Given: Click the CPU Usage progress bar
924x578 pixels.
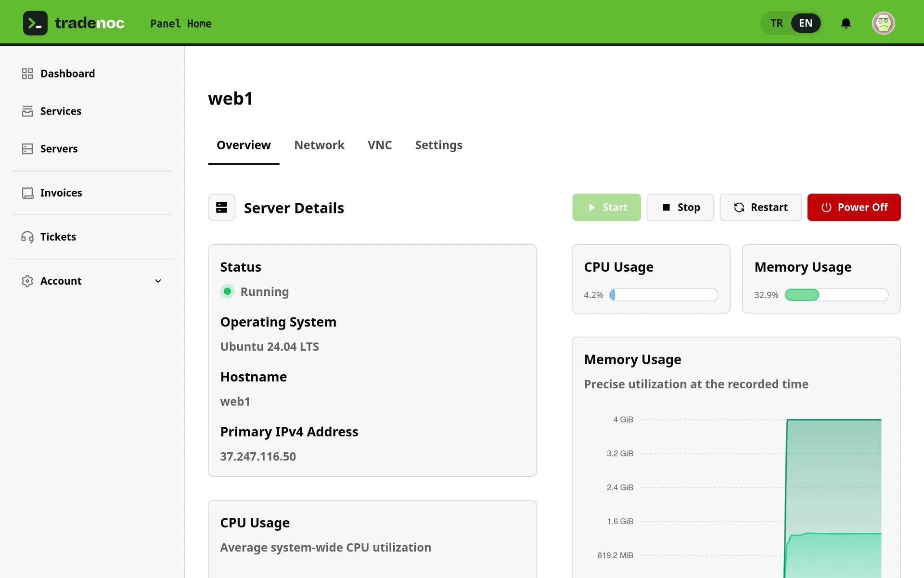Looking at the screenshot, I should click(x=664, y=295).
